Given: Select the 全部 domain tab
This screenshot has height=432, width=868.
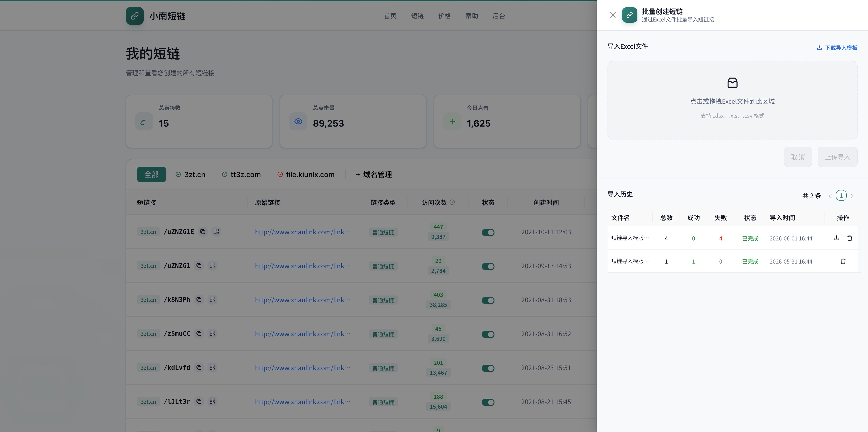Looking at the screenshot, I should pyautogui.click(x=151, y=174).
